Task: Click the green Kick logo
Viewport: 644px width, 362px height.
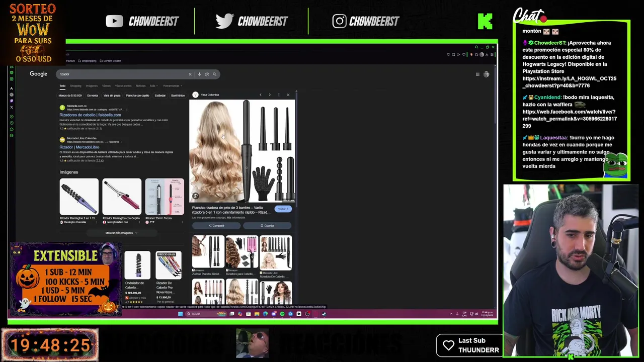Action: pos(485,21)
